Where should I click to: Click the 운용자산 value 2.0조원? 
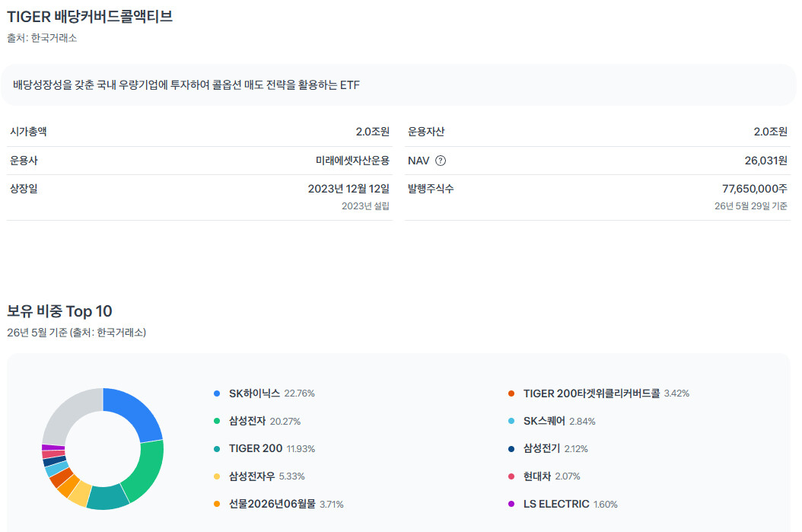[x=770, y=132]
